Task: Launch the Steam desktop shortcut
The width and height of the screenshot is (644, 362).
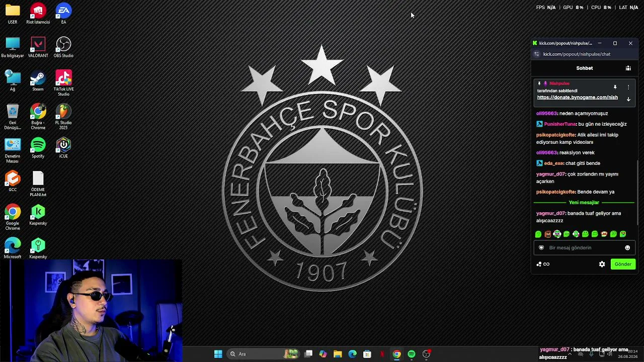Action: (38, 81)
